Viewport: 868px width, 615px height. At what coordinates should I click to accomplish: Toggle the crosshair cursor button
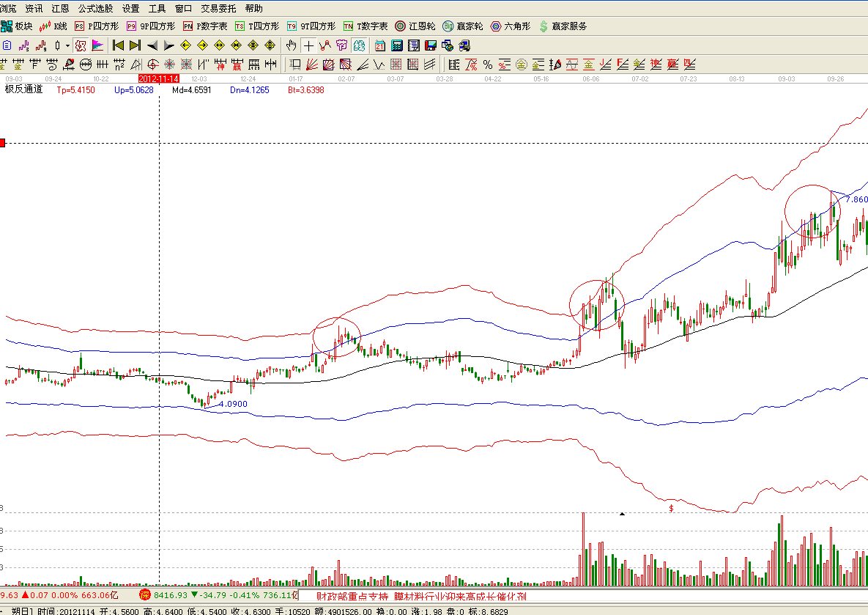point(308,45)
